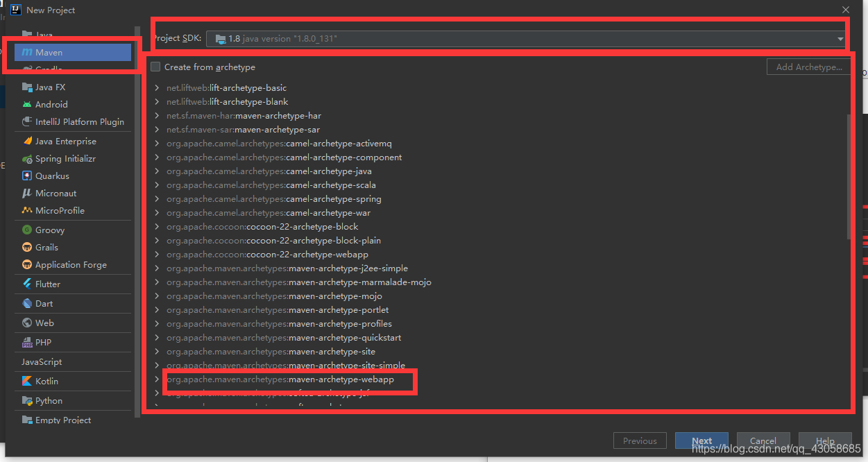The height and width of the screenshot is (462, 868).
Task: Expand camel-archetype-scala entry
Action: (157, 185)
